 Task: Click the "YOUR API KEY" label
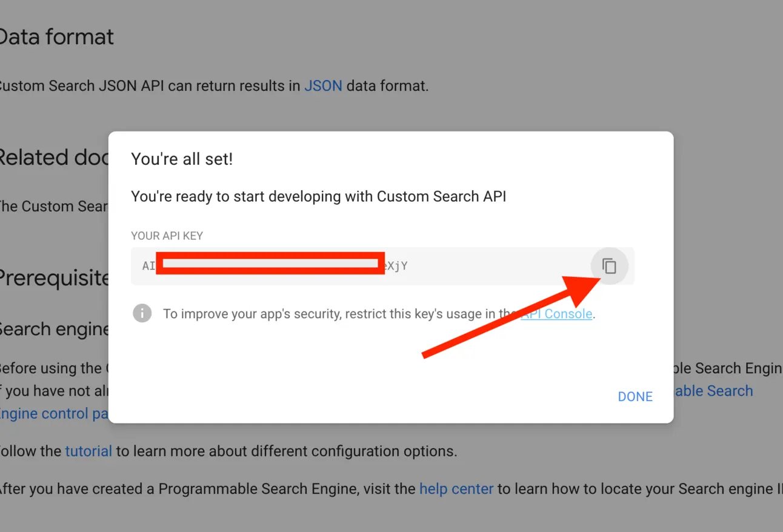click(167, 236)
